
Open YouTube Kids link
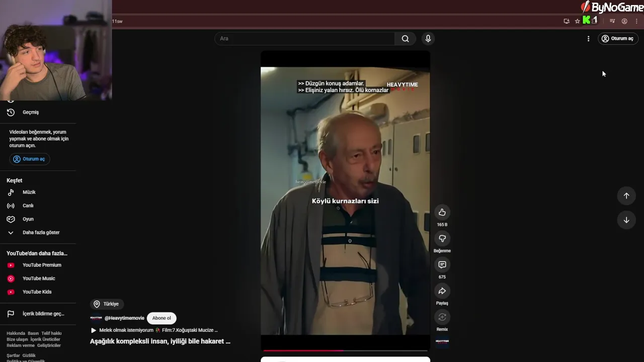[x=38, y=292]
